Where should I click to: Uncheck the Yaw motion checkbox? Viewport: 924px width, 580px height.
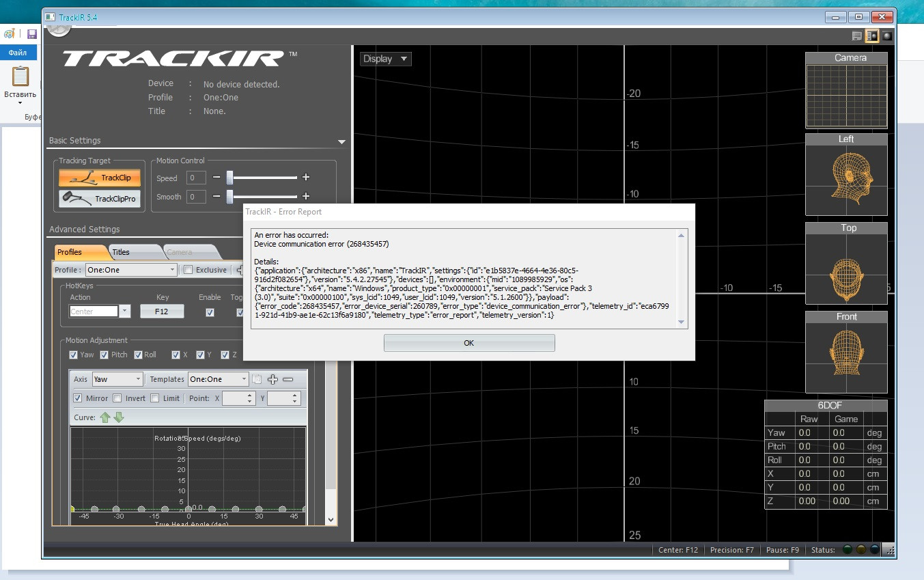click(x=73, y=355)
